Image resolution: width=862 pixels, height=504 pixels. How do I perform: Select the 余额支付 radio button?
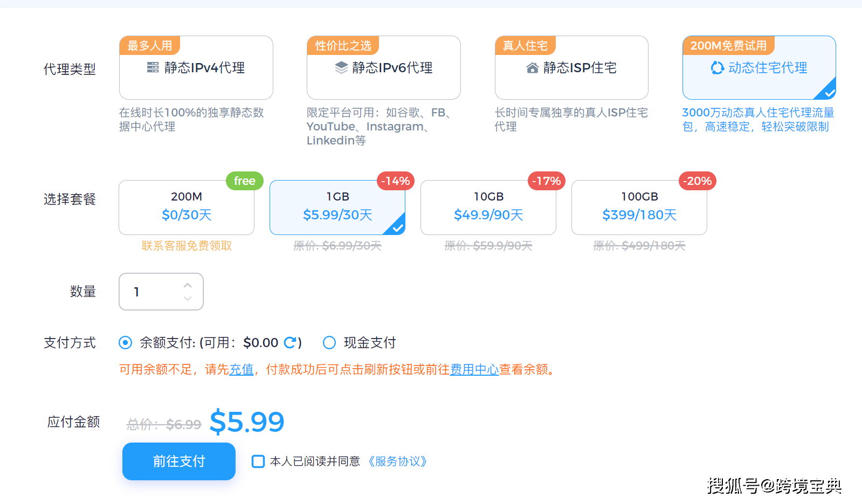tap(125, 343)
